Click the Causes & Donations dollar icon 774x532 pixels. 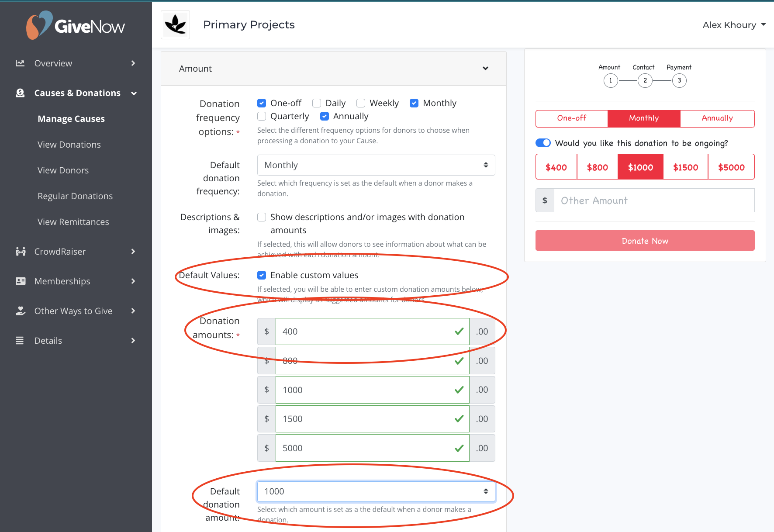pyautogui.click(x=20, y=93)
